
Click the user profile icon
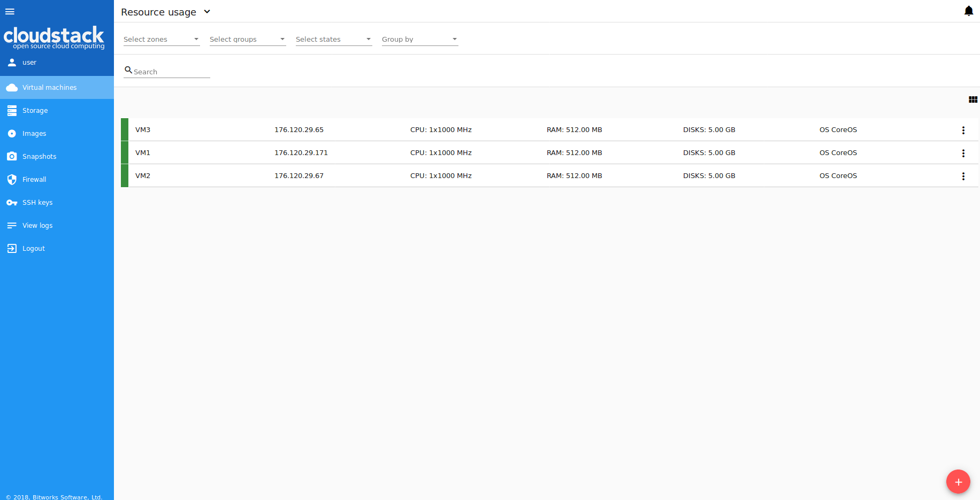click(x=12, y=63)
